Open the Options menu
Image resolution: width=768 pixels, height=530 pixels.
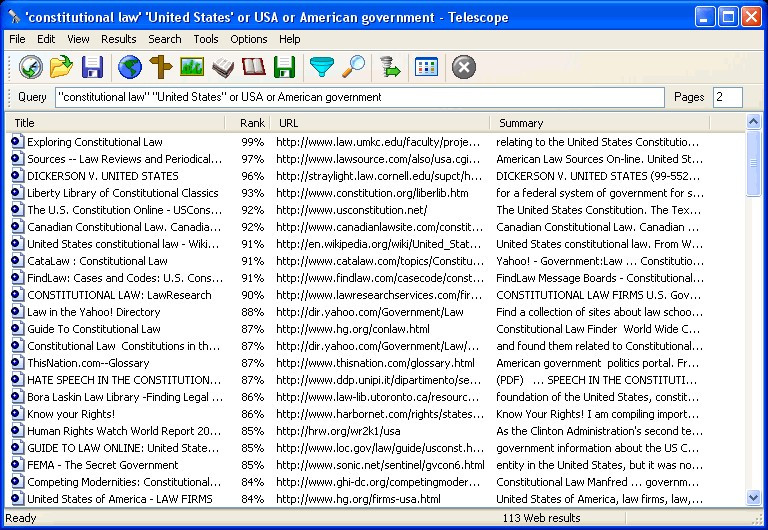249,39
